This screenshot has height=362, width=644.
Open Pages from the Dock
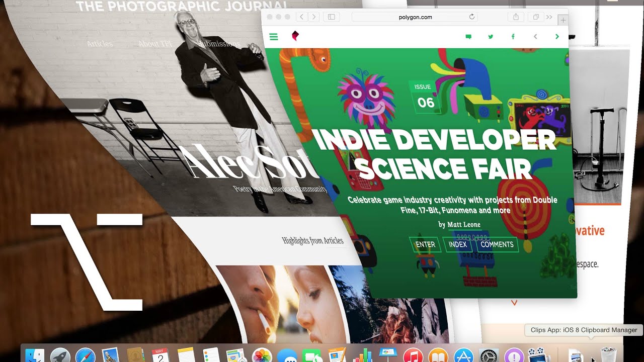click(337, 355)
